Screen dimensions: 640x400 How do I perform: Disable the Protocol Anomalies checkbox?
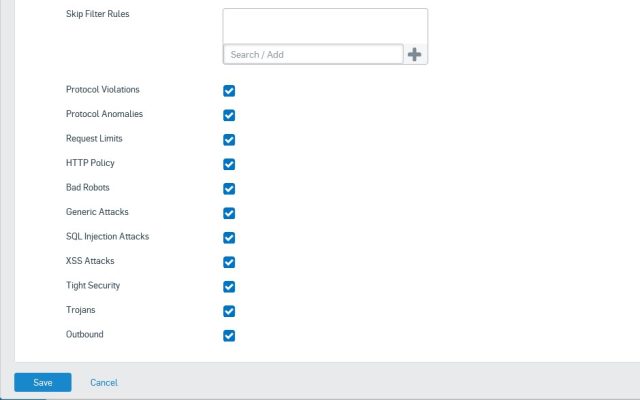pos(229,115)
